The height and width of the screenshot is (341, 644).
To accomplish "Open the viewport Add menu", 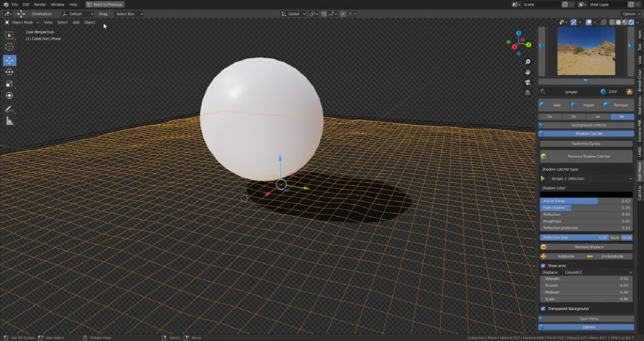I will (x=76, y=23).
